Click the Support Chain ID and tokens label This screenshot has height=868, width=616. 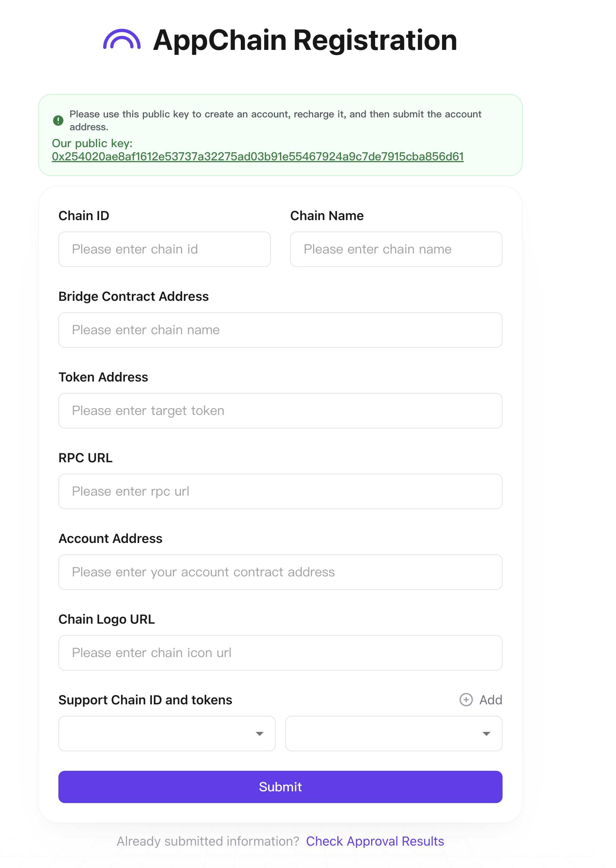(145, 700)
